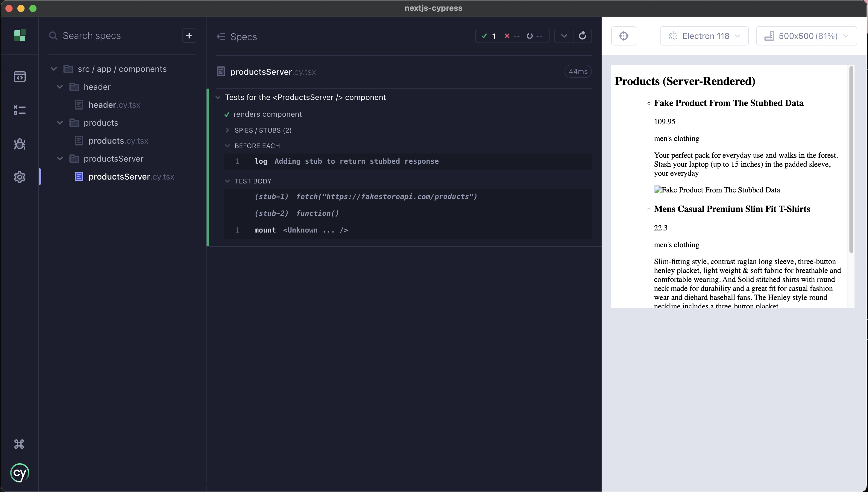Screen dimensions: 868x492
Task: Click the green passed test checkmark
Action: pos(227,115)
